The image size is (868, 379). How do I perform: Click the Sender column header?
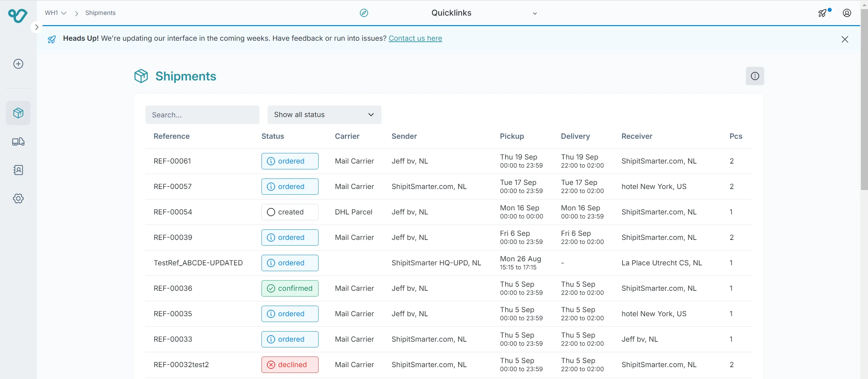tap(404, 136)
